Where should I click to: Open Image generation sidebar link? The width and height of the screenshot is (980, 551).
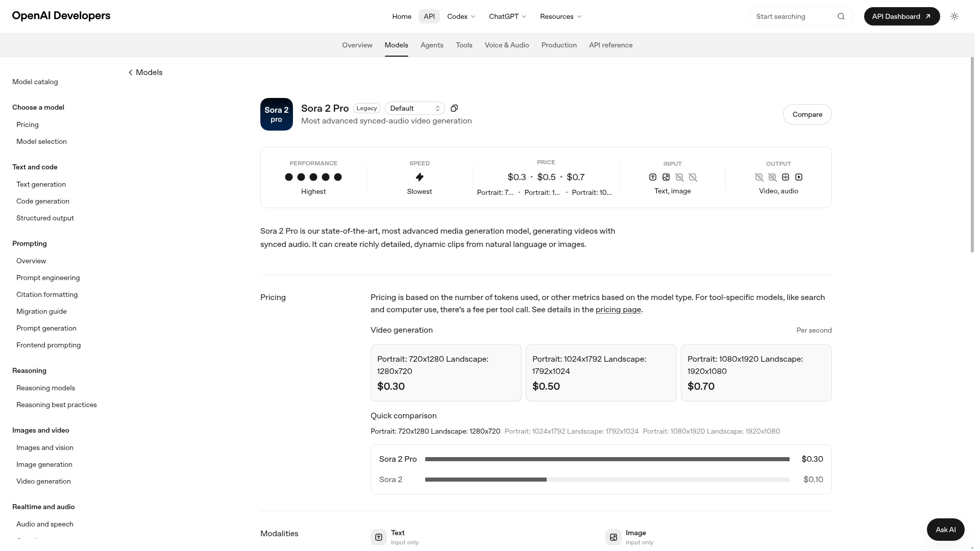point(44,464)
